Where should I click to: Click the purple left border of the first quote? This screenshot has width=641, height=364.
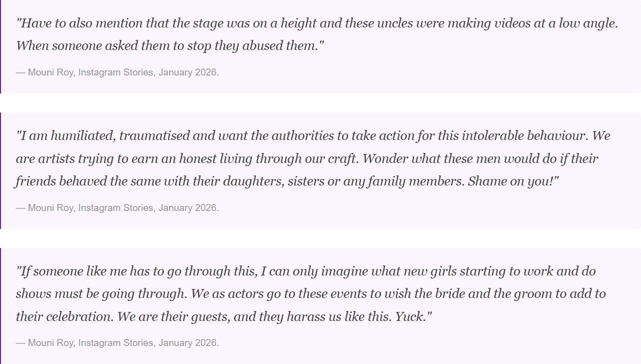click(x=0, y=46)
